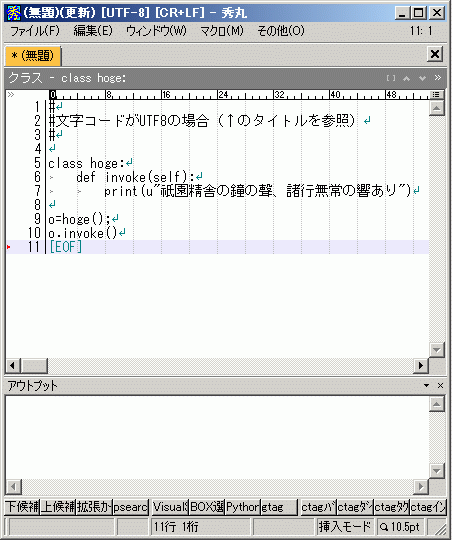Image resolution: width=452 pixels, height=540 pixels.
Task: Click the ctagダイ function key button
Action: pyautogui.click(x=355, y=507)
